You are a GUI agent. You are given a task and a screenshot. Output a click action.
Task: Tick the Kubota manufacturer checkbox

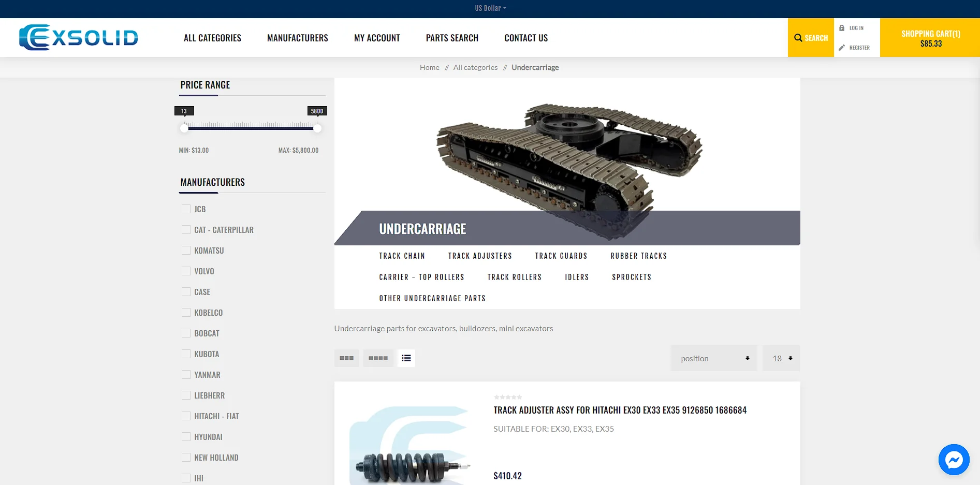(x=186, y=354)
